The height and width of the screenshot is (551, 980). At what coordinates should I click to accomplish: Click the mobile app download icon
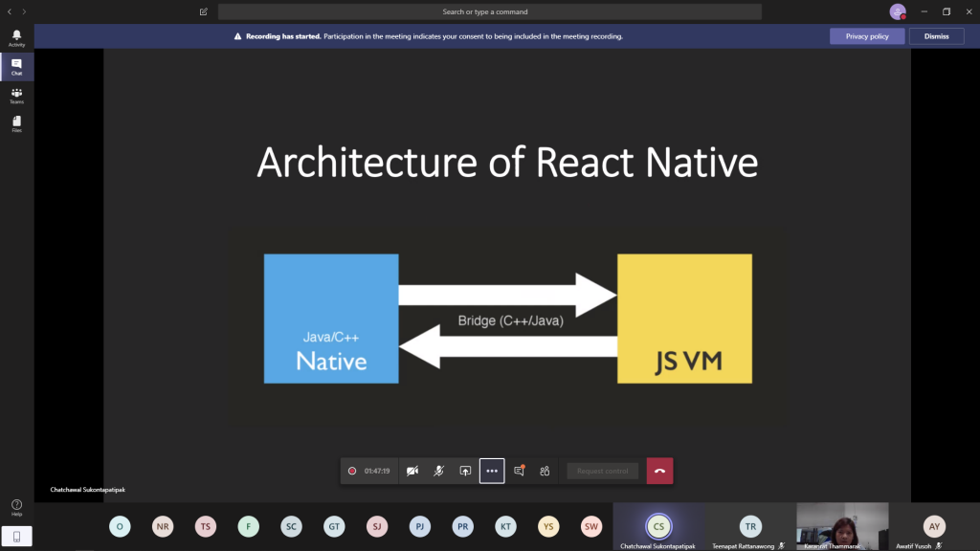pyautogui.click(x=16, y=536)
